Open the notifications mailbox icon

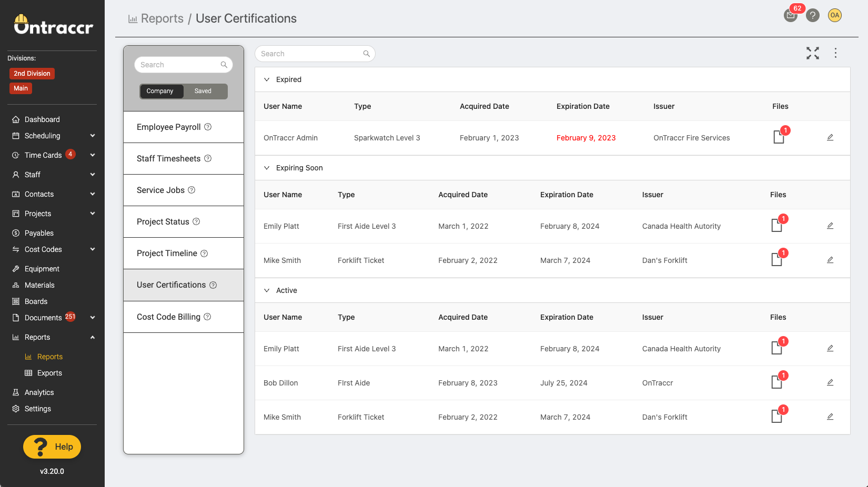[x=790, y=16]
